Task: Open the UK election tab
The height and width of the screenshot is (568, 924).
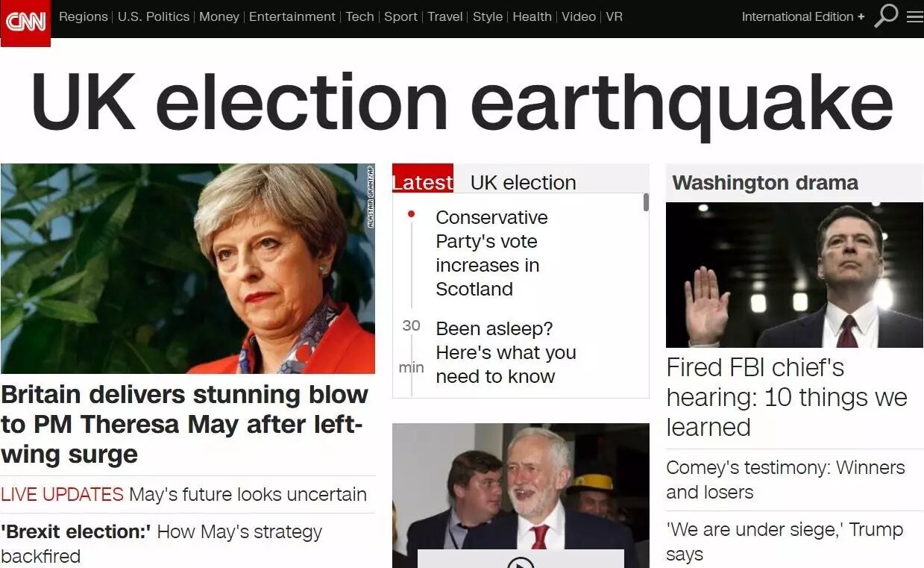Action: (524, 182)
